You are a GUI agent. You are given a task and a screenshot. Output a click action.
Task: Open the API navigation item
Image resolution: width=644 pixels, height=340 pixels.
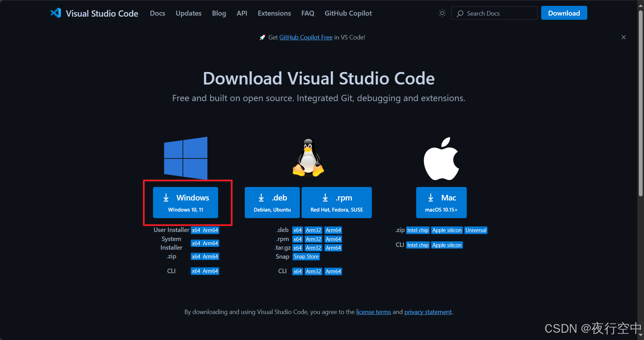click(x=242, y=13)
